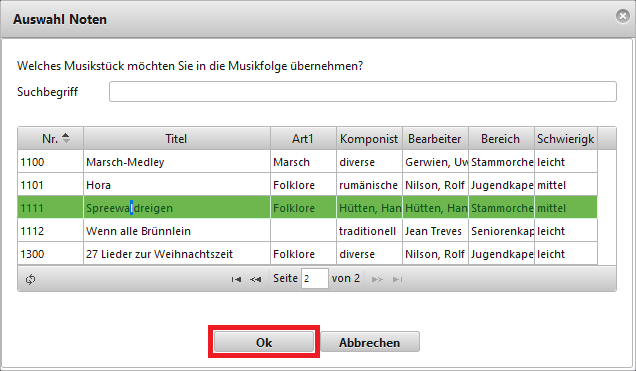Sort by the Nr. column arrow

point(66,138)
